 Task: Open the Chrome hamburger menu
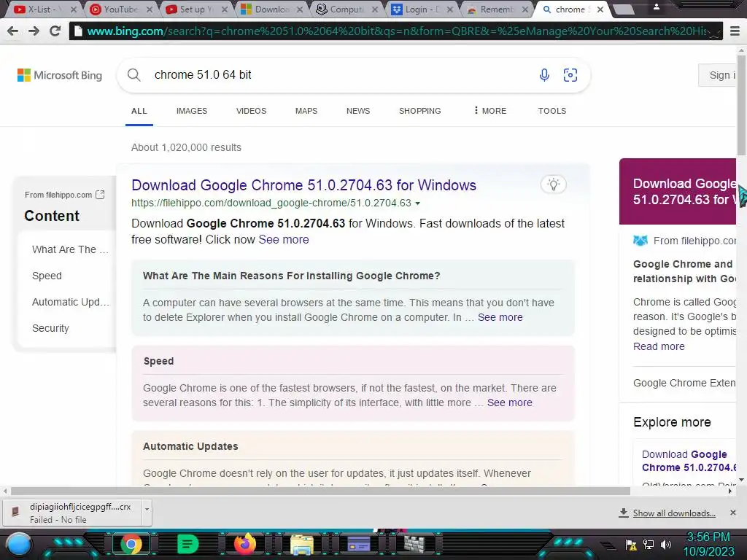click(x=735, y=31)
